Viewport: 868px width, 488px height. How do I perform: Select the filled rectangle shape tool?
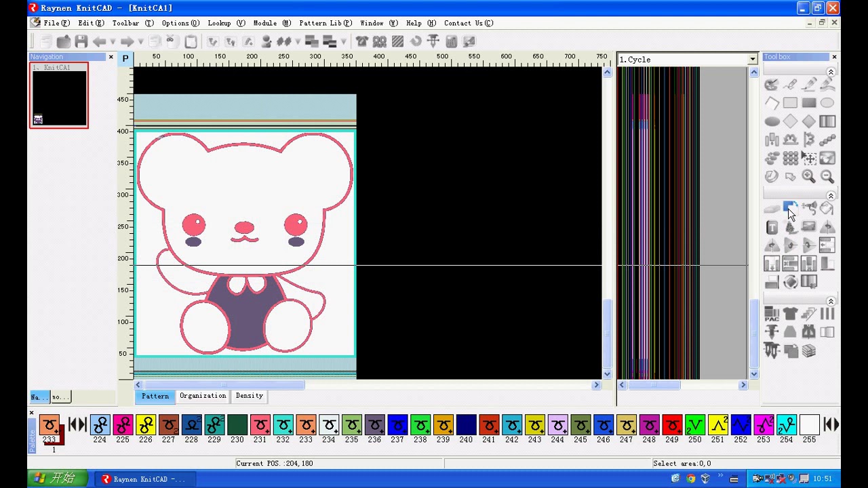(x=808, y=103)
